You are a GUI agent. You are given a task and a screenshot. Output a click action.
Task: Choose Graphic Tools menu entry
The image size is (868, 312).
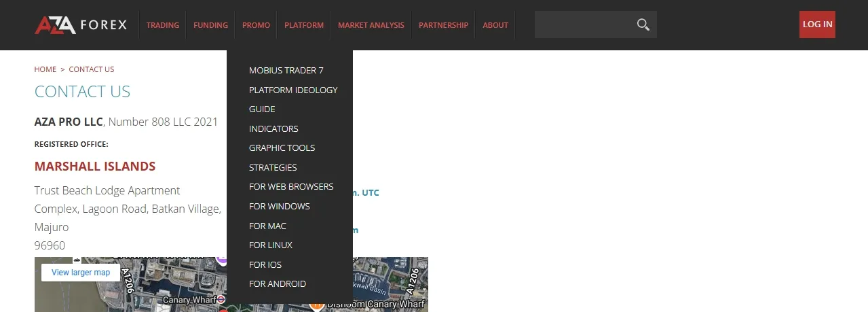[282, 148]
